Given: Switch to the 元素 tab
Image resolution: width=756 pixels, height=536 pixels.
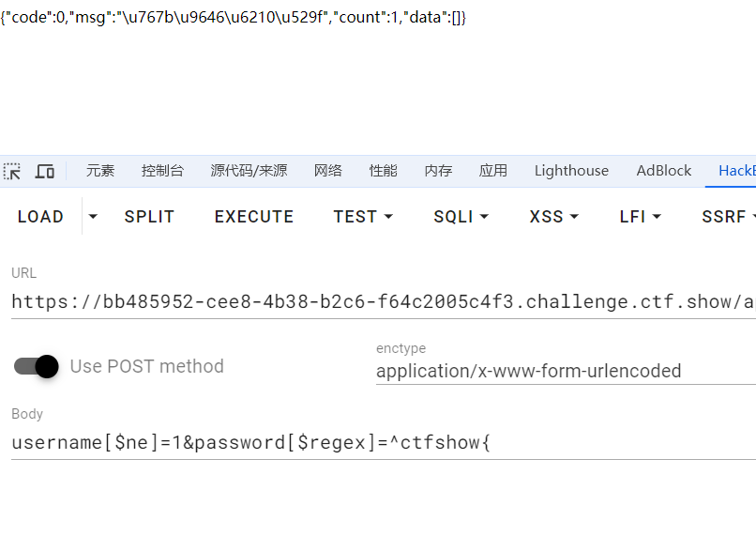Looking at the screenshot, I should click(100, 171).
